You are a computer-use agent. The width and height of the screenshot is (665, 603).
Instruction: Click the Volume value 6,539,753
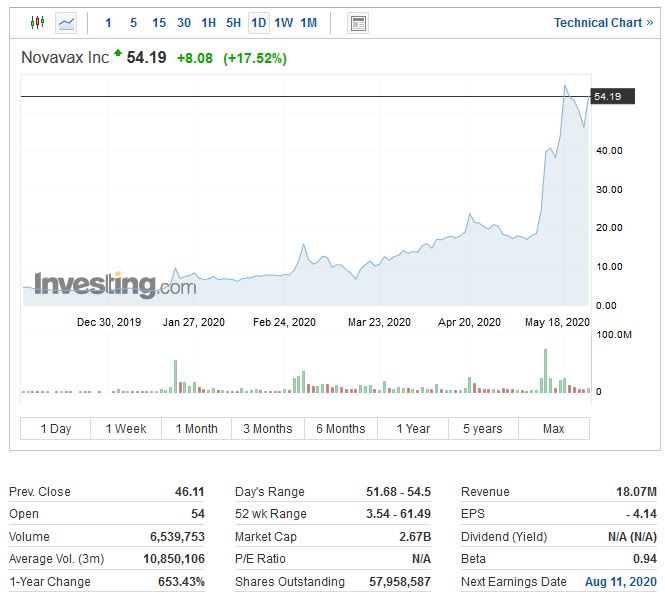tap(177, 536)
